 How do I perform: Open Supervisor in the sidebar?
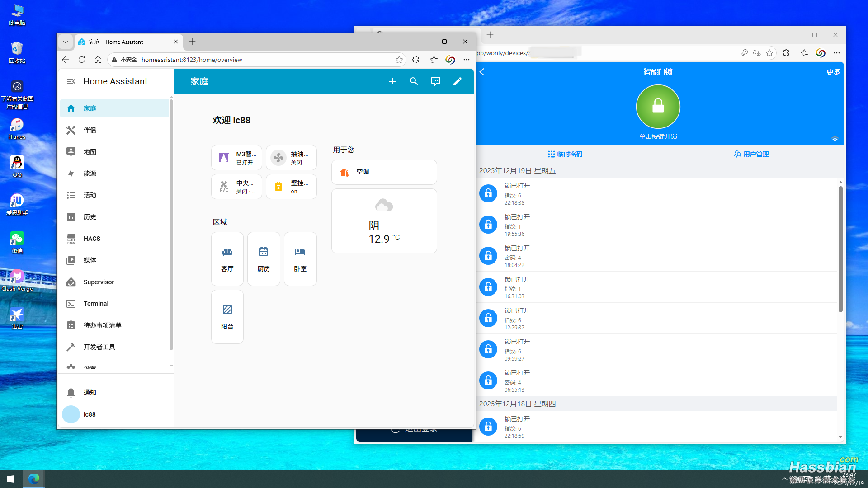click(x=99, y=282)
